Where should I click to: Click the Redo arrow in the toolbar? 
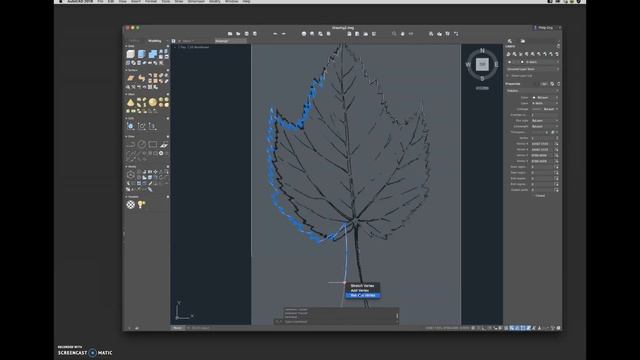tap(284, 34)
